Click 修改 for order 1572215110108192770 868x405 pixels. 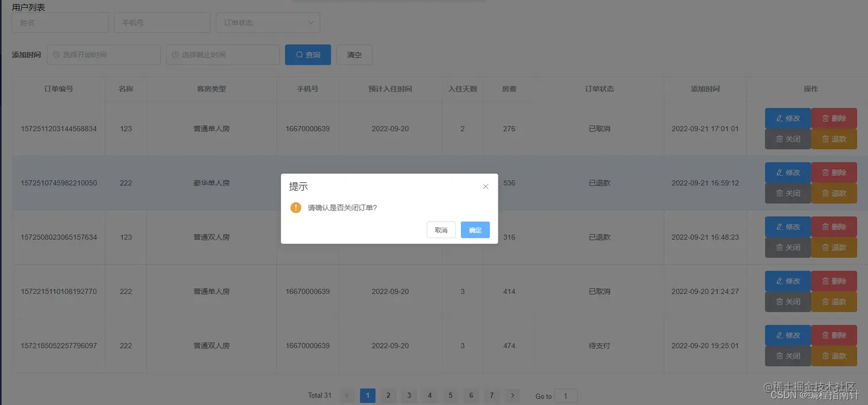click(788, 281)
